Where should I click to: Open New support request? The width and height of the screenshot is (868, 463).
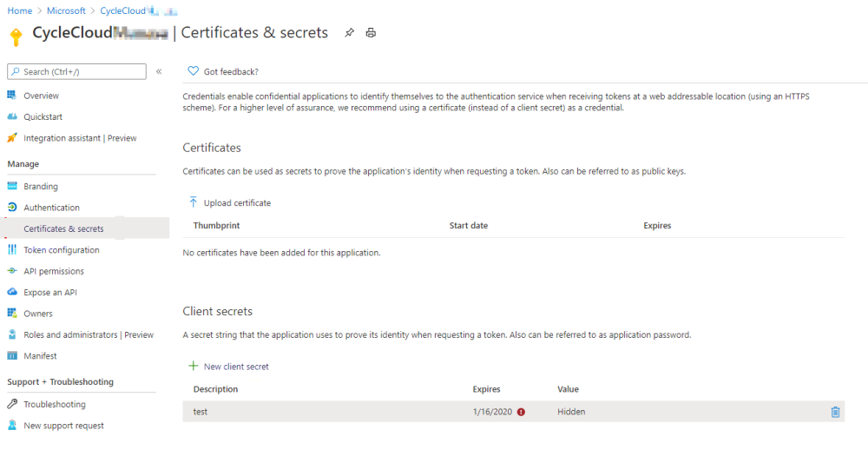[x=63, y=426]
